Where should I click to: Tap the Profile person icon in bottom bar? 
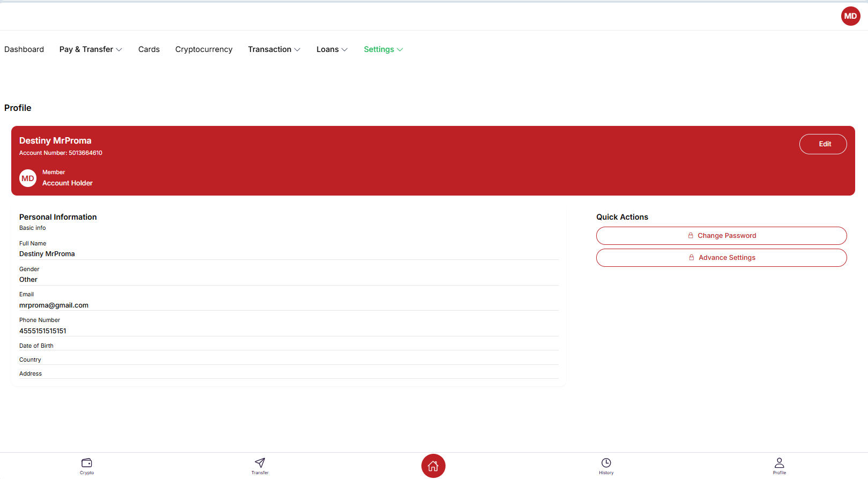[779, 462]
